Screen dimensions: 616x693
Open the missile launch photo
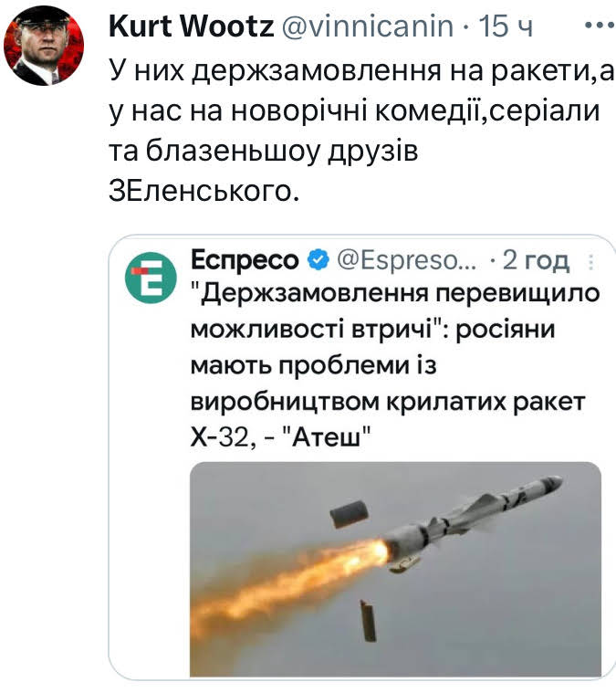point(395,568)
